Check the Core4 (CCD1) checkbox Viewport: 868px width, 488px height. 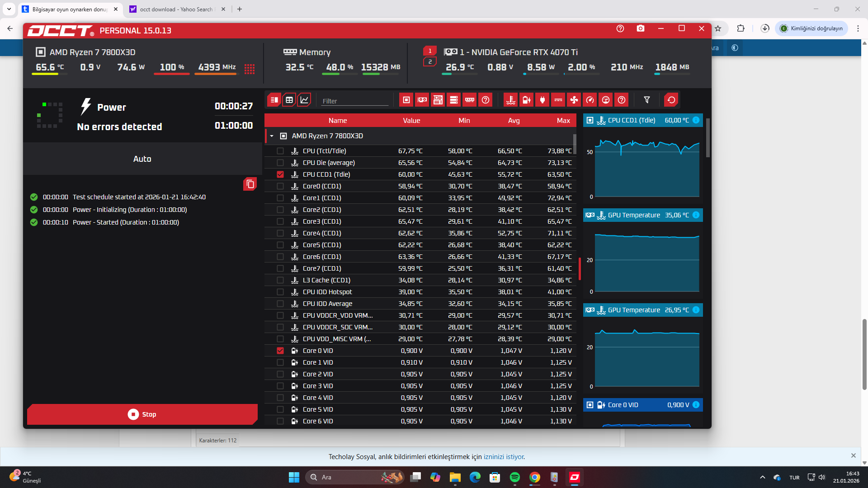click(x=280, y=233)
